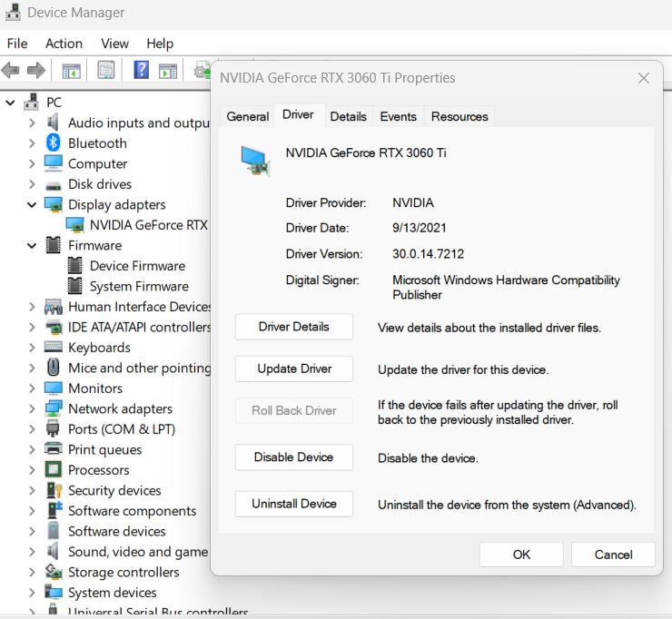Screen dimensions: 672x619
Task: Click the IDE ATA/ATAPI controllers icon
Action: [x=54, y=327]
